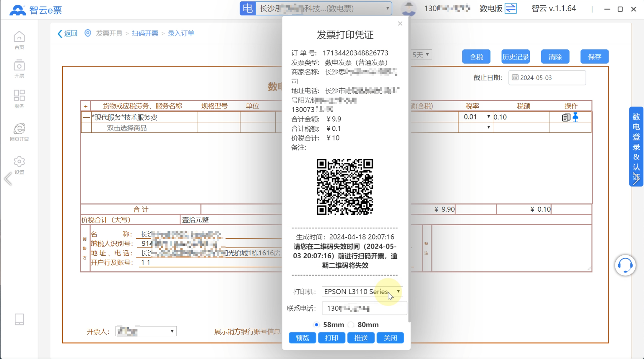Open the 开票 invoicing sidebar icon

click(x=19, y=69)
